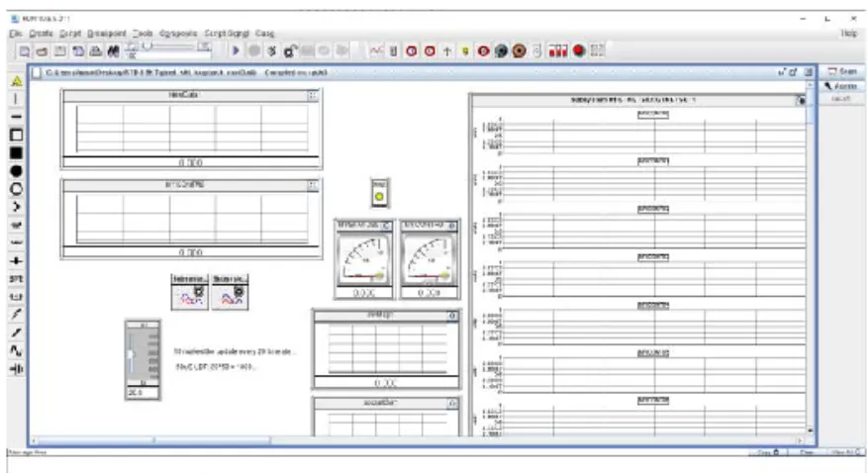Open the Tools menu
The image size is (868, 473).
[143, 34]
